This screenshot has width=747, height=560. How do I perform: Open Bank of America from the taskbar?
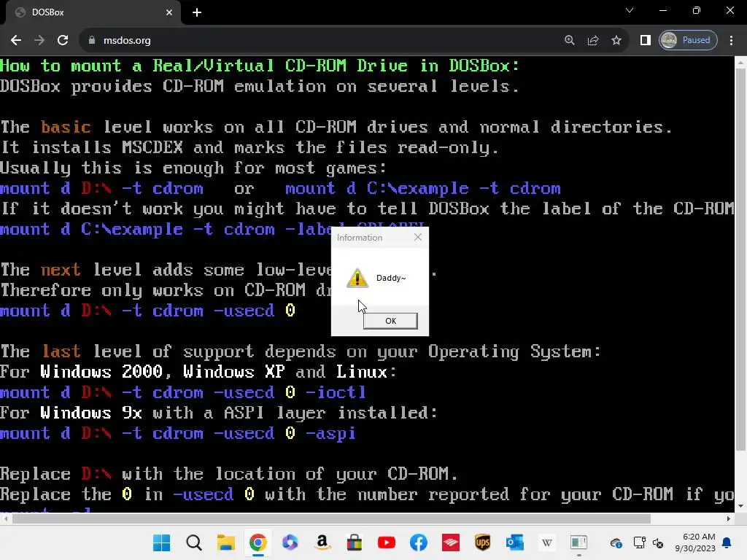tap(451, 542)
